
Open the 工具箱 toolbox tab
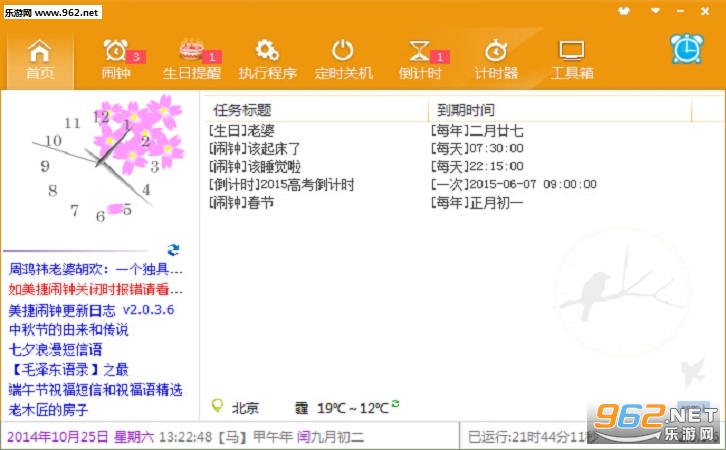tap(572, 60)
